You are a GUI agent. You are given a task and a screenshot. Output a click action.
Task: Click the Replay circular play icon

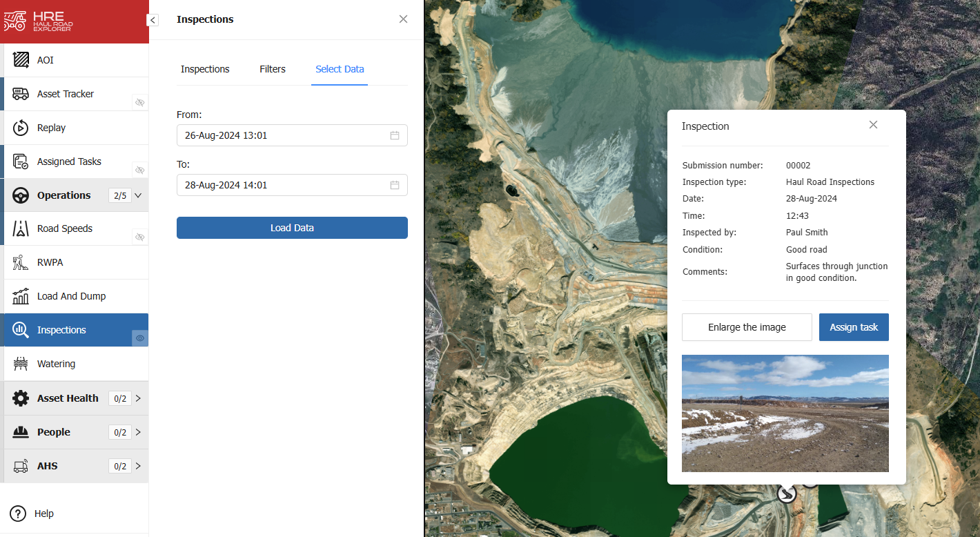coord(21,128)
